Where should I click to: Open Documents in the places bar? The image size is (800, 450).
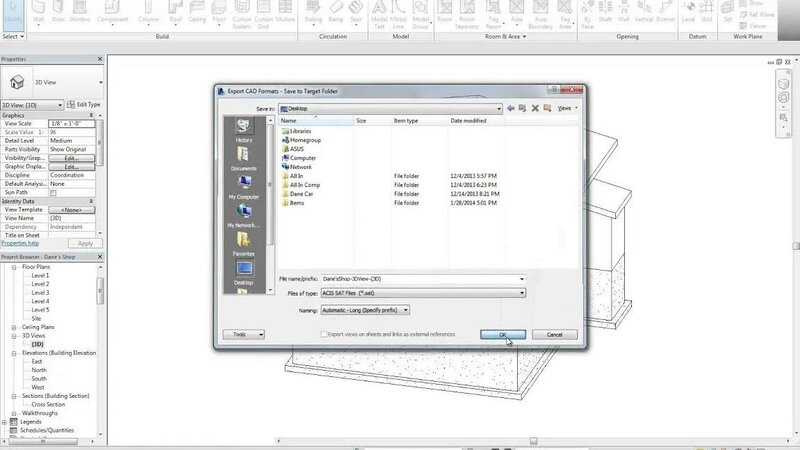pyautogui.click(x=243, y=159)
